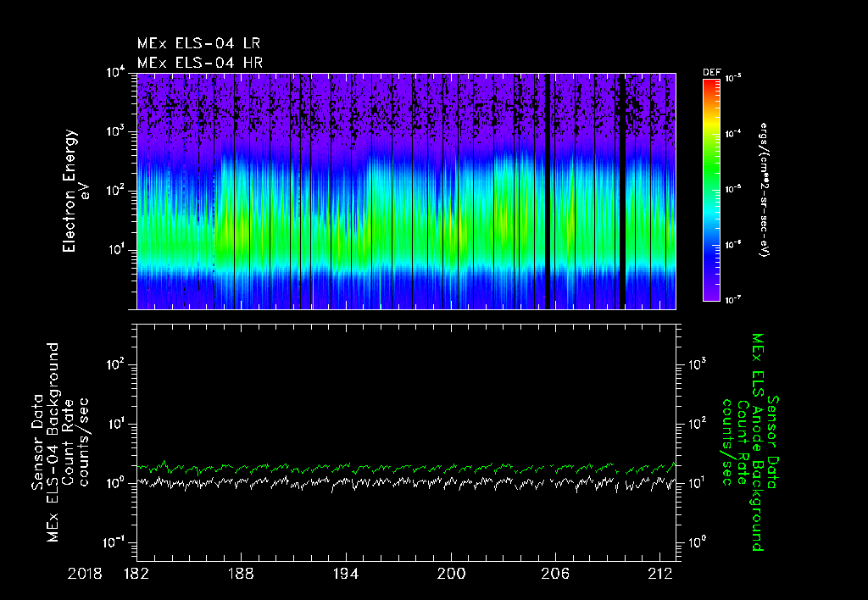Click the green anode background trace

(406, 469)
